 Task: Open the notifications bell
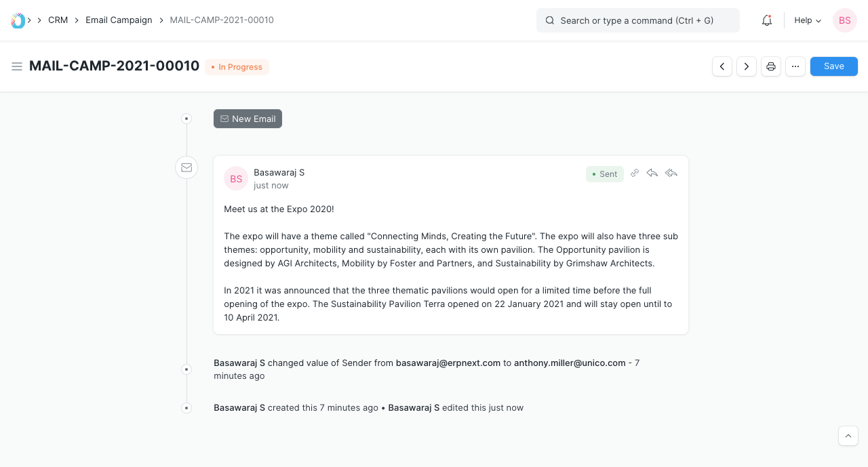point(767,20)
